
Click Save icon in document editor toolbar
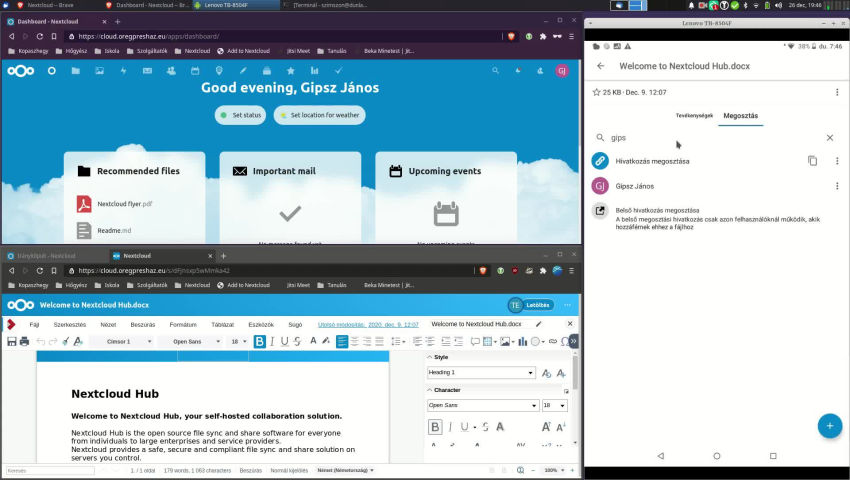pos(11,341)
